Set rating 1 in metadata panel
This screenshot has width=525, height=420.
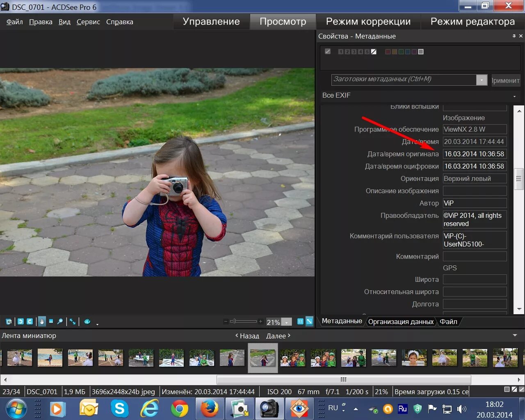(341, 52)
